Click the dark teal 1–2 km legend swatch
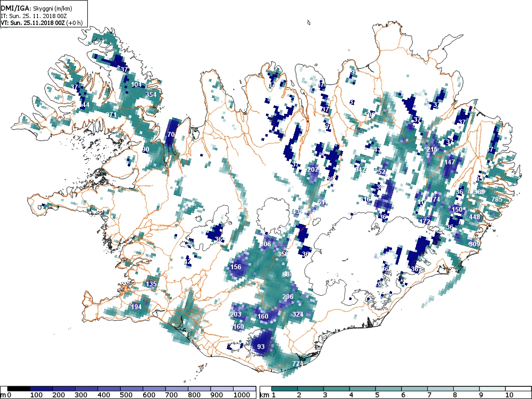532x399 pixels. point(285,389)
